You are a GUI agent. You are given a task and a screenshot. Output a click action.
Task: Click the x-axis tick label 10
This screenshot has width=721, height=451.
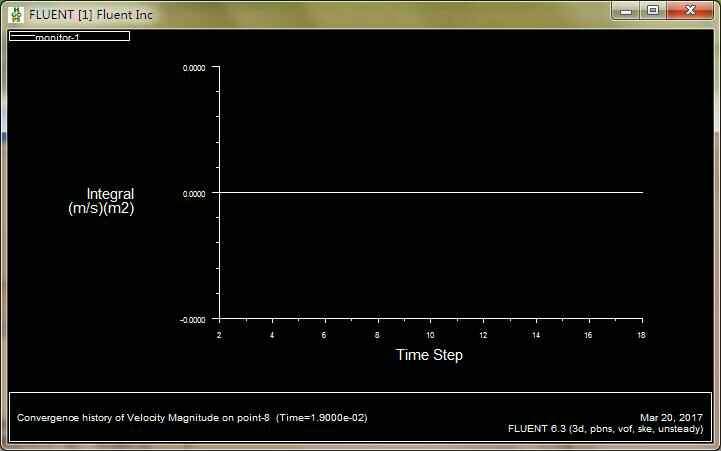click(430, 335)
